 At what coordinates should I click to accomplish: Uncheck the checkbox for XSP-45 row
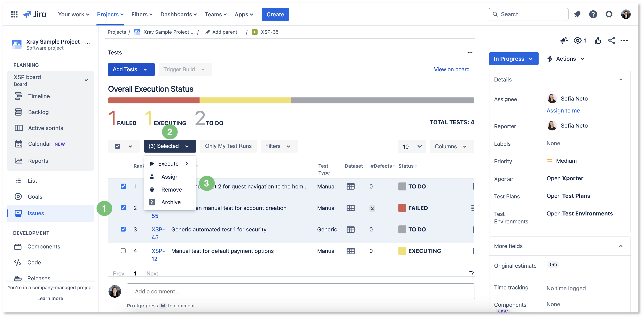(123, 229)
